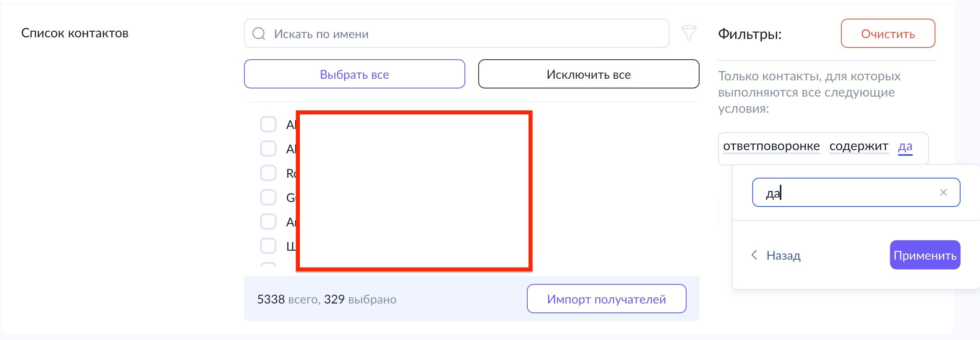Viewport: 980px width, 340px height.
Task: Open the ответповоронке filter field selector
Action: (x=771, y=146)
